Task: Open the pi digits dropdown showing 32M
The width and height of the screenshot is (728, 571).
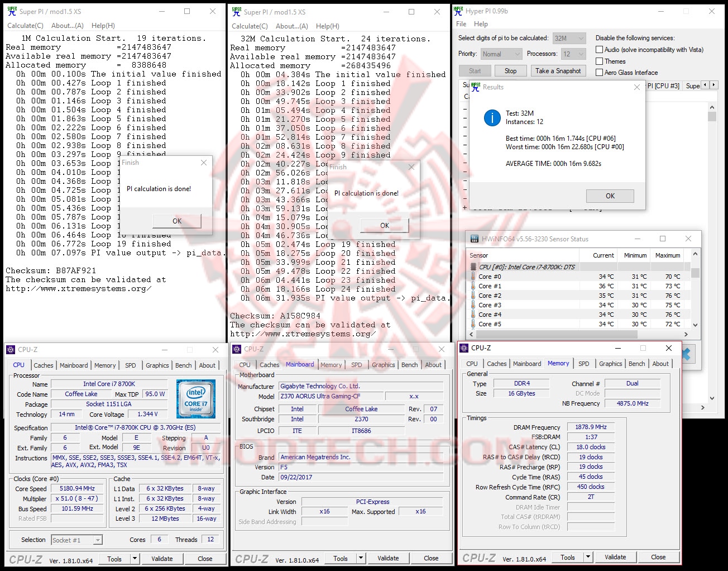Action: coord(569,39)
